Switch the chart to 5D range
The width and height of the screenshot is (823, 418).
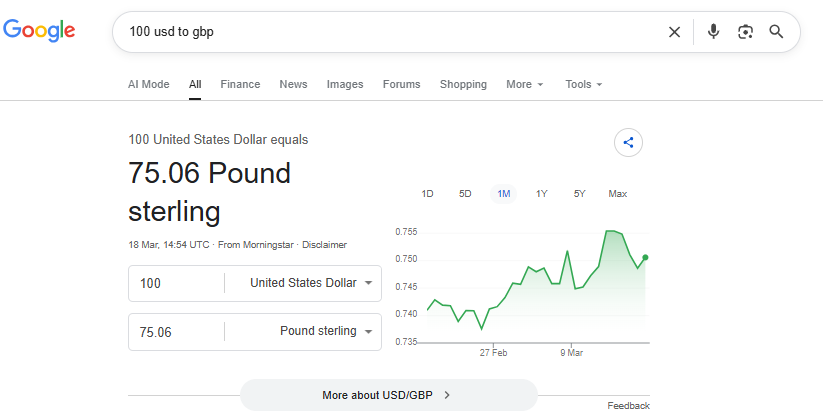pyautogui.click(x=465, y=194)
